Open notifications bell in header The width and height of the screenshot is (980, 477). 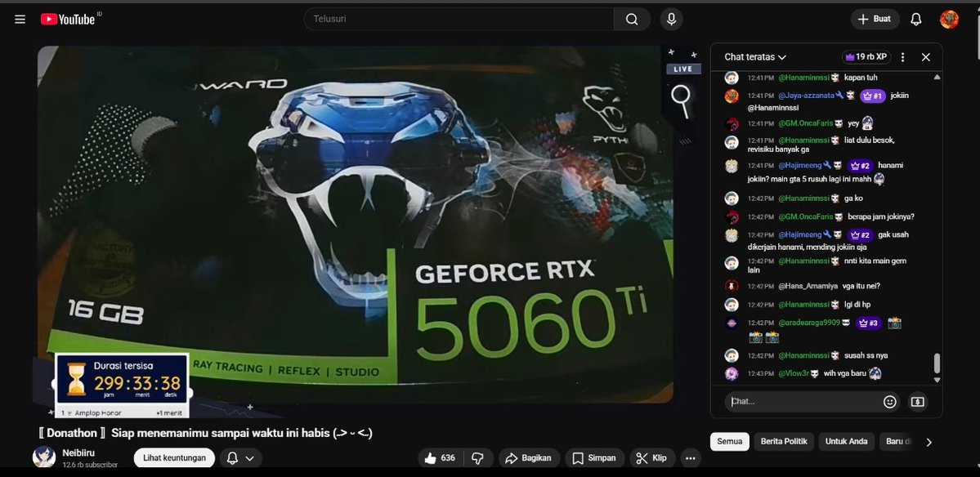(x=915, y=20)
